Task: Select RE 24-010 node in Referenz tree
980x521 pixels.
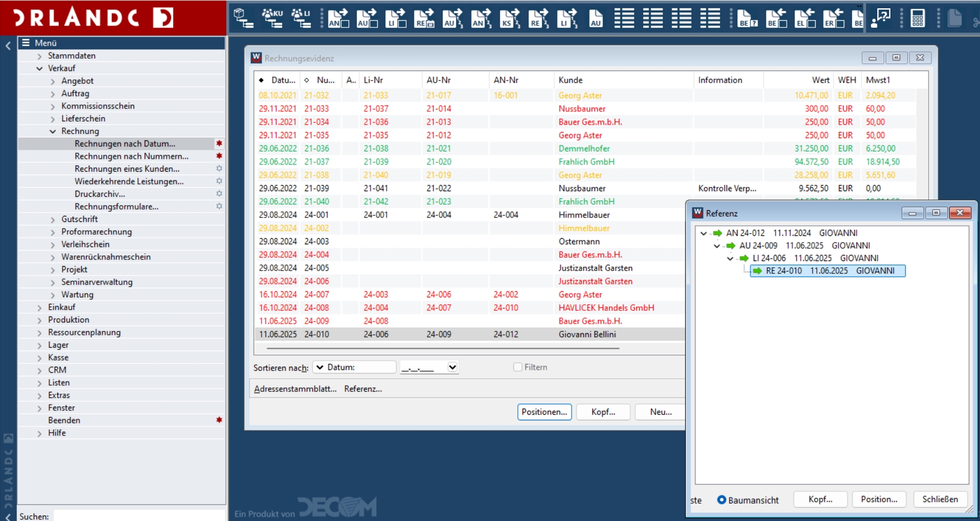Action: 827,271
